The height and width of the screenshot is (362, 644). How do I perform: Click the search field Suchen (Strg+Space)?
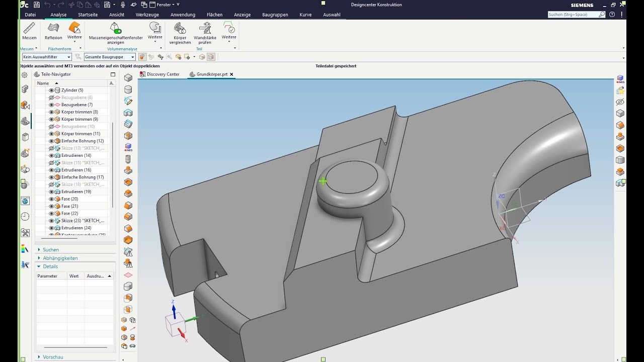click(x=577, y=15)
